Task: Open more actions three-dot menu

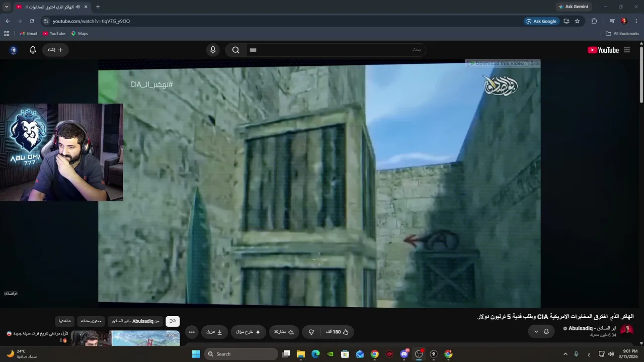Action: pos(192,332)
